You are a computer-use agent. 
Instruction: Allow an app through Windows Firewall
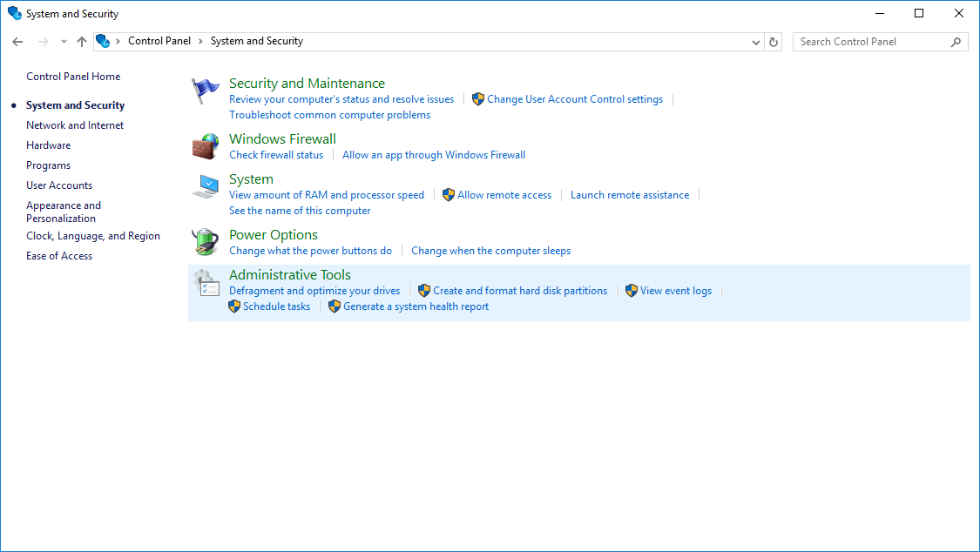434,154
